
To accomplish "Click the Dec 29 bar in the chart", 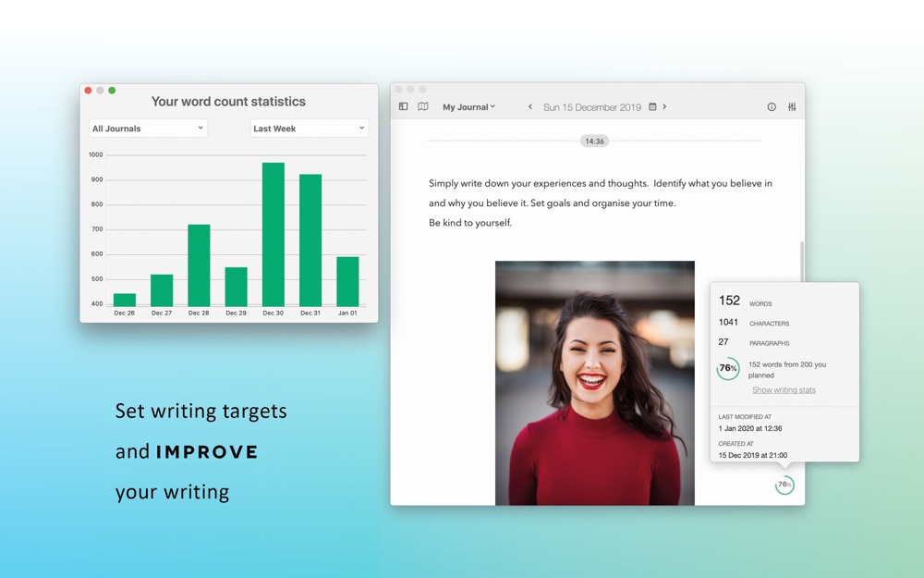I will [237, 287].
